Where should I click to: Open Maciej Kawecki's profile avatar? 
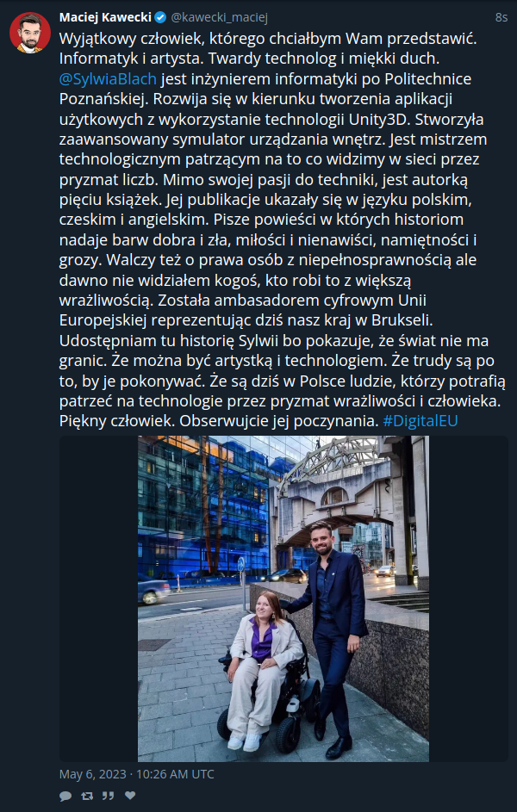[30, 33]
